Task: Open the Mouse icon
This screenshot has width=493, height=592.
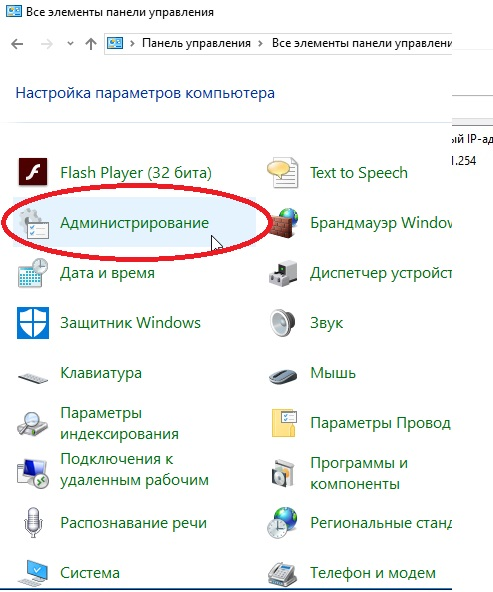Action: [x=283, y=375]
